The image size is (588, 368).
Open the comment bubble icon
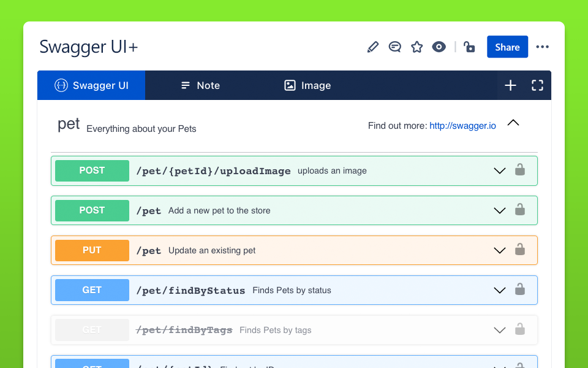tap(394, 47)
